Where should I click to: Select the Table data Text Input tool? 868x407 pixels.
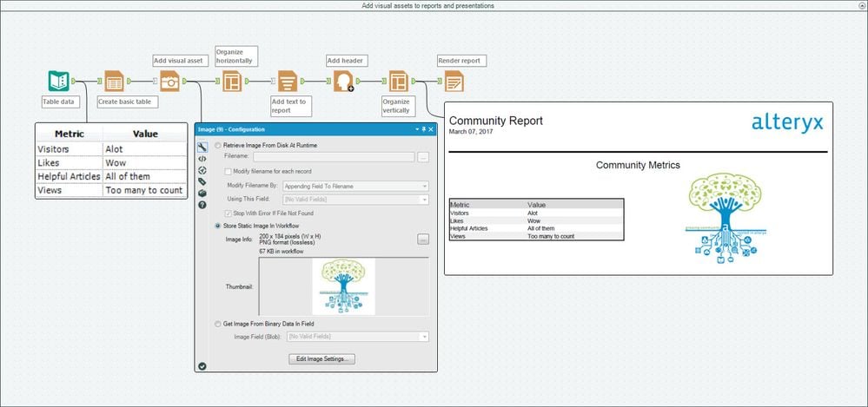(58, 82)
